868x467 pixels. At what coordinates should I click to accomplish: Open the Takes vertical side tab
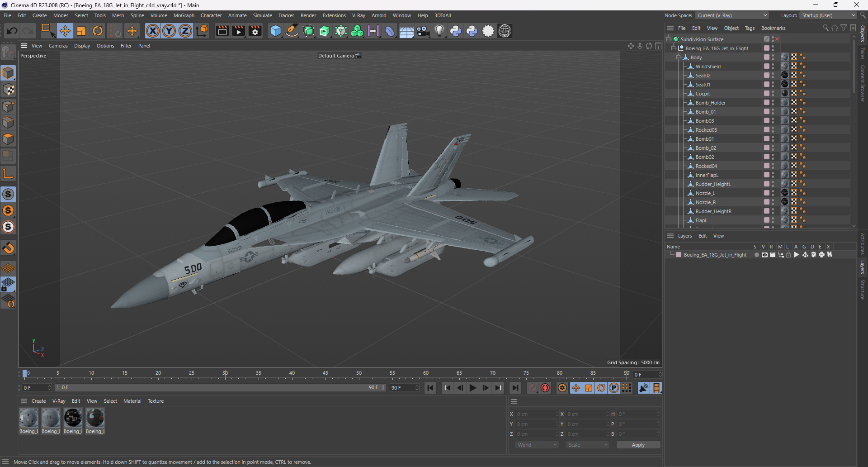tap(863, 53)
